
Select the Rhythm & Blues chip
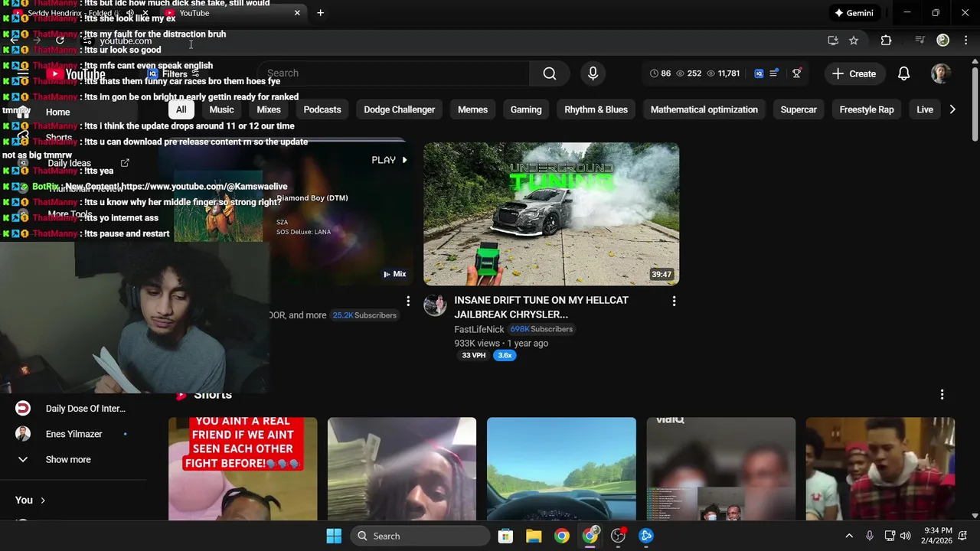point(596,109)
